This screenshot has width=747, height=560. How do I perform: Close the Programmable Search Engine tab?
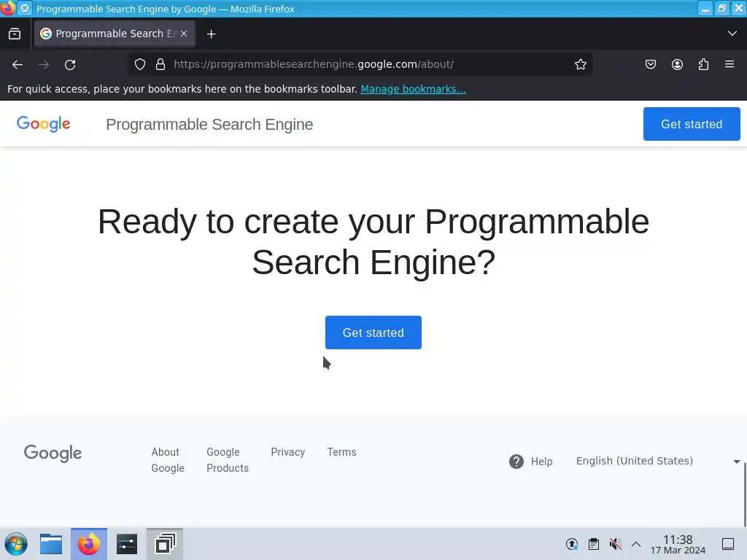coord(184,34)
